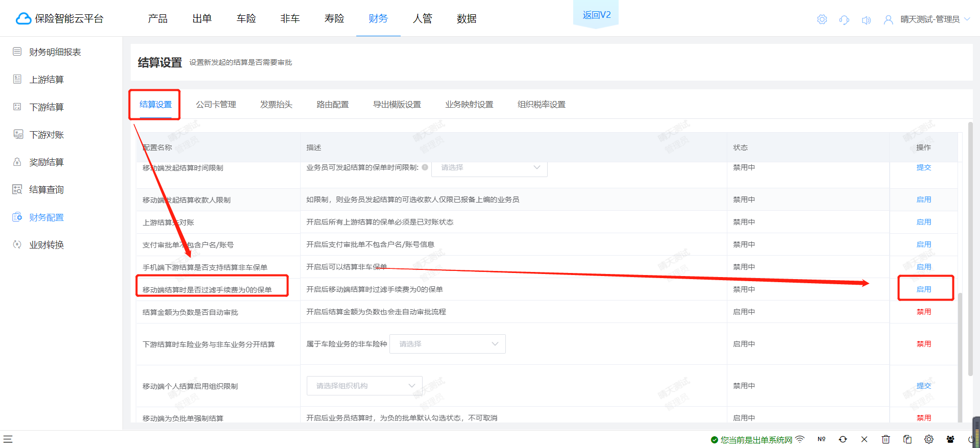Click the info icon beside 保单时间限制
This screenshot has width=980, height=448.
[x=425, y=167]
